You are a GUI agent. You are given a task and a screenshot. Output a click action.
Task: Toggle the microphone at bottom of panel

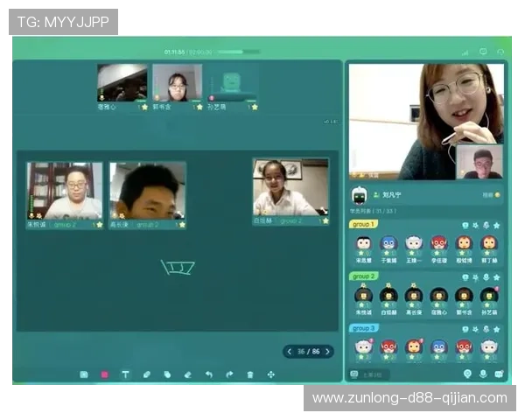[x=482, y=374]
